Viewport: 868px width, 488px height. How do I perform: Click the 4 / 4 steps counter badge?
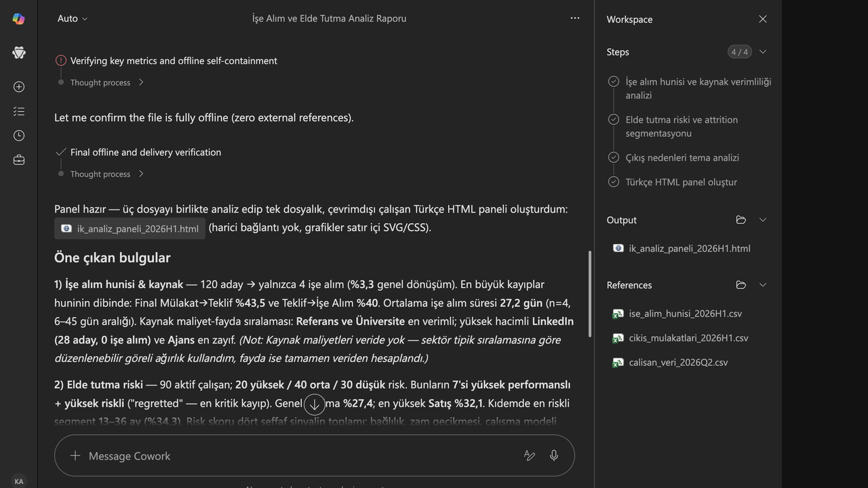pos(739,52)
